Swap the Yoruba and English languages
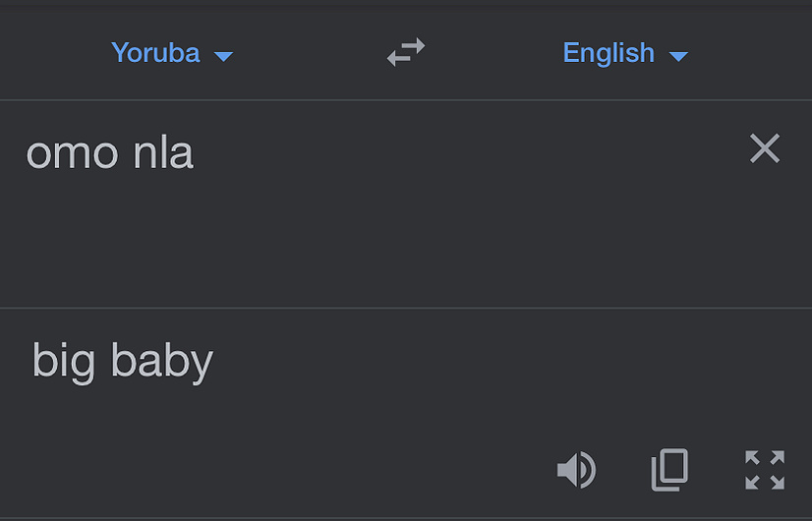This screenshot has width=812, height=521. pos(406,52)
